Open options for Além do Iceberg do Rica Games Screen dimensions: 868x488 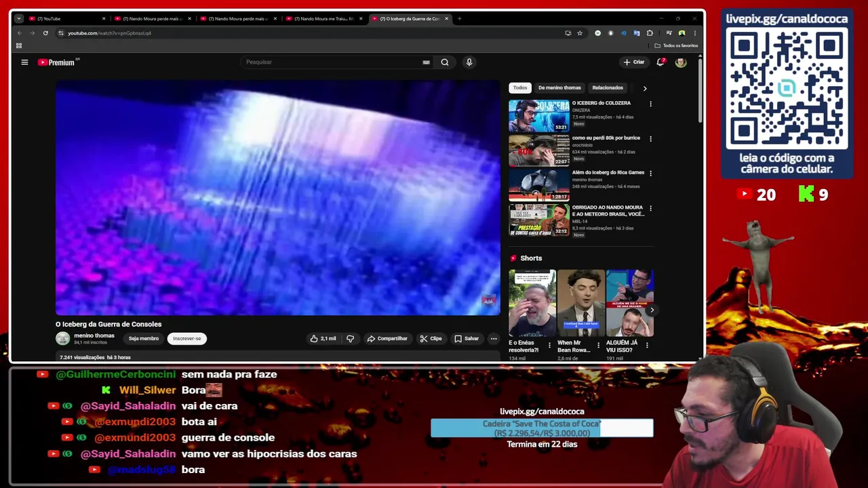click(650, 174)
